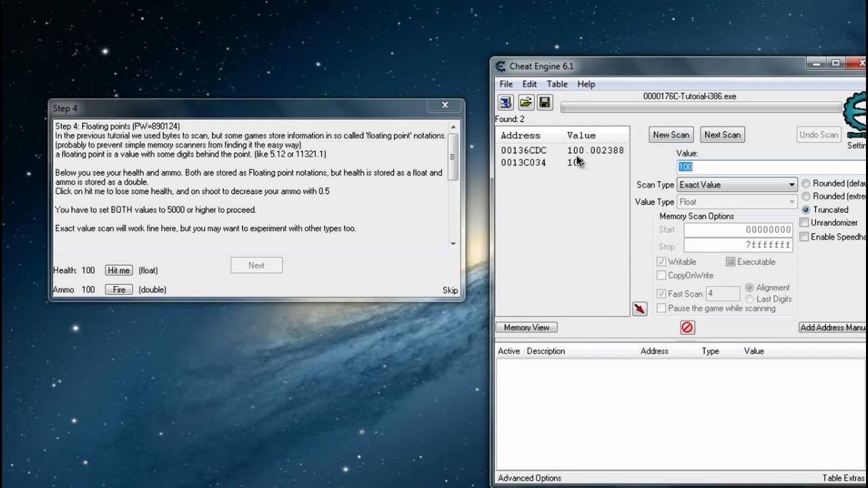Click the Fire button in tutorial
The image size is (868, 488).
click(x=119, y=289)
